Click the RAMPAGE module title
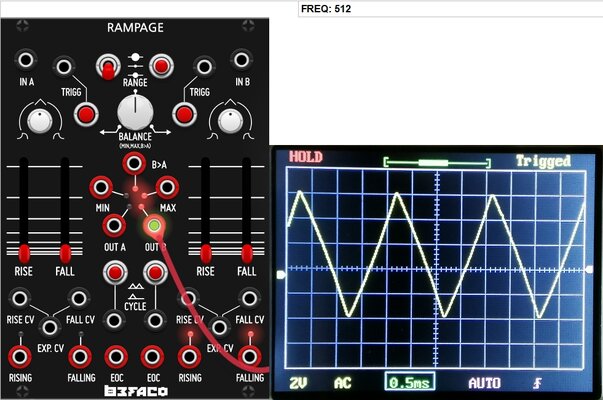This screenshot has width=603, height=400. (135, 28)
